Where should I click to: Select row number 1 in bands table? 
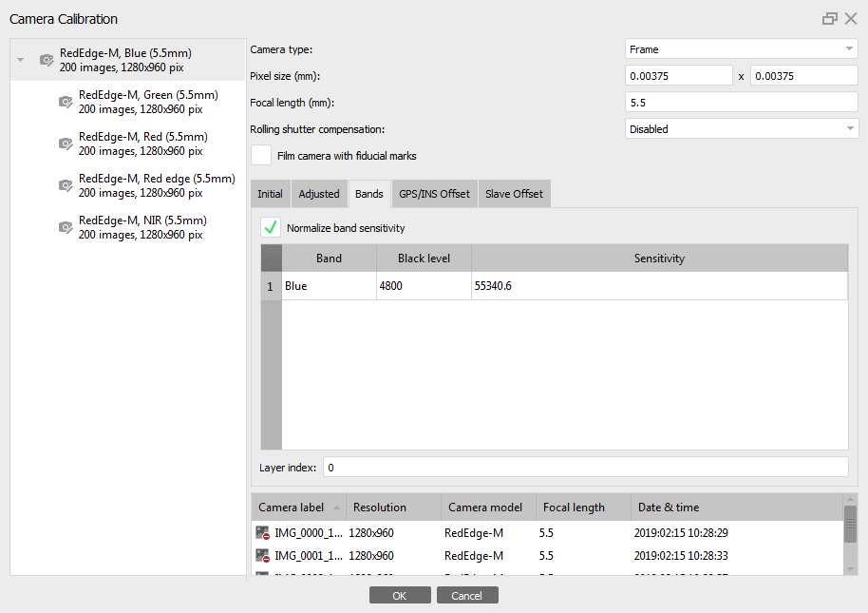click(271, 286)
